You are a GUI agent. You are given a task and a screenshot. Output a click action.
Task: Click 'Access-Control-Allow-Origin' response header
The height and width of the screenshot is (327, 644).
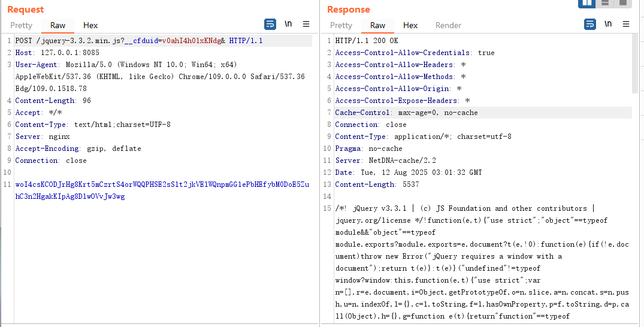(398, 88)
